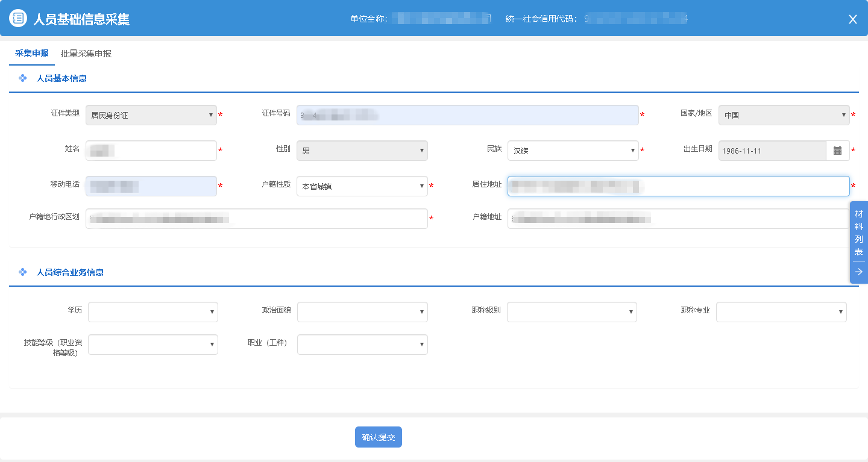Viewport: 868px width, 462px height.
Task: Switch to the 批量采集申报 tab
Action: pyautogui.click(x=86, y=54)
